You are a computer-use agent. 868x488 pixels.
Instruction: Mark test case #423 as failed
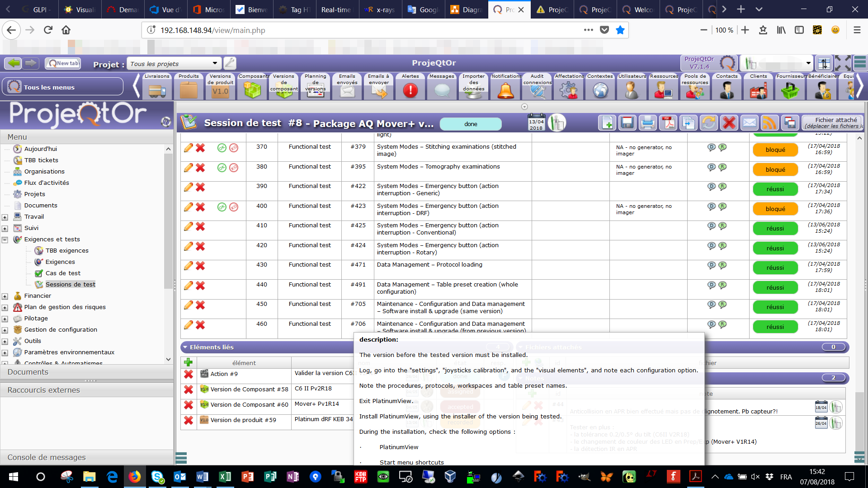coord(234,207)
